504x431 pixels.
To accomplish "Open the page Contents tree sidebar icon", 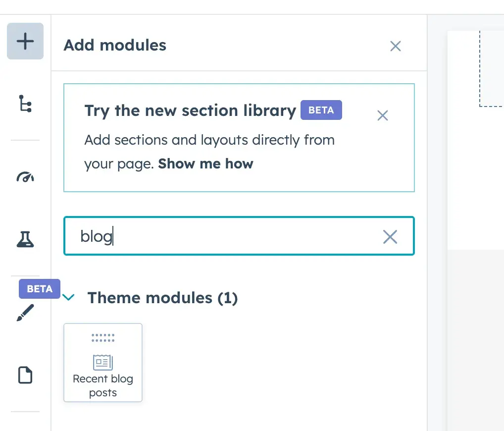I will pos(25,104).
